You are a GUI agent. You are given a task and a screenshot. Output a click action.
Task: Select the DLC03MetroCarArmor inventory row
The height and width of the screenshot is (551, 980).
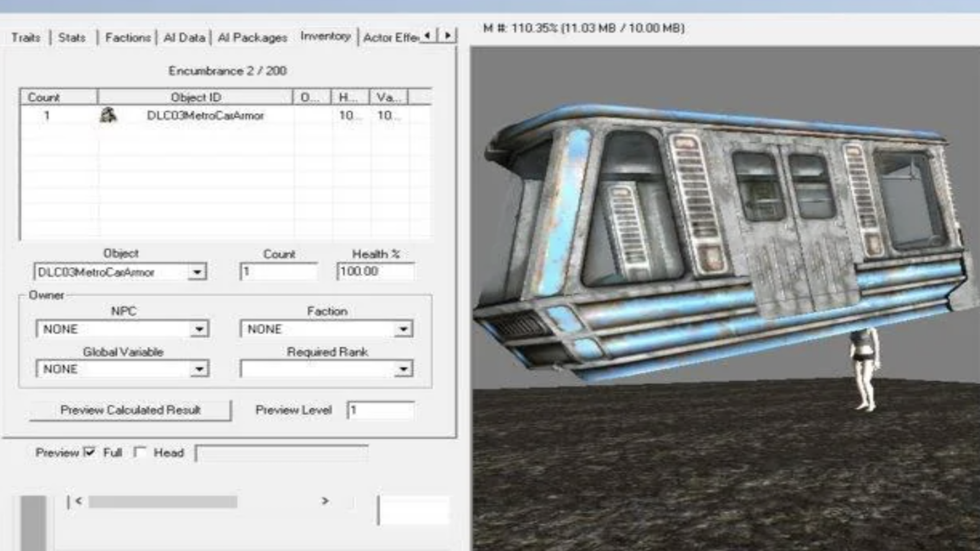[226, 115]
